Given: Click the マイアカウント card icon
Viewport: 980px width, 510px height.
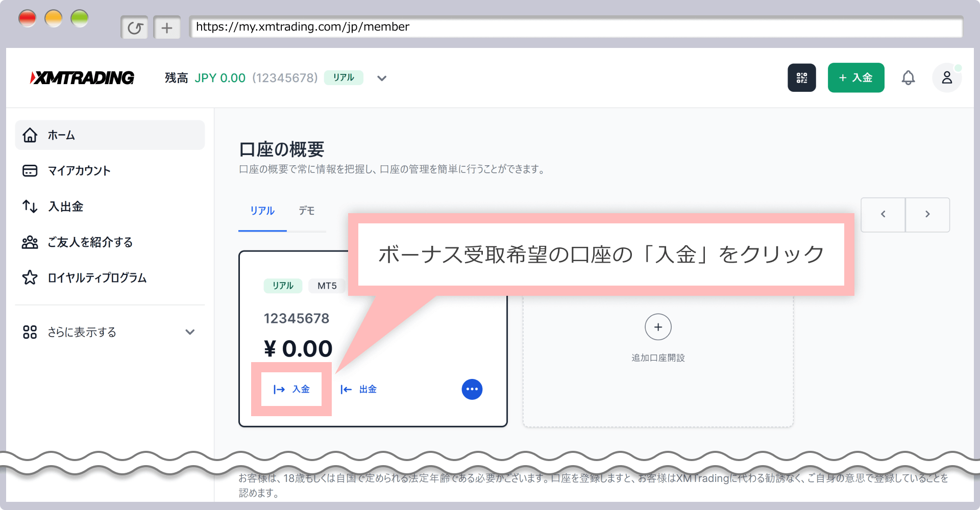Looking at the screenshot, I should pyautogui.click(x=30, y=171).
